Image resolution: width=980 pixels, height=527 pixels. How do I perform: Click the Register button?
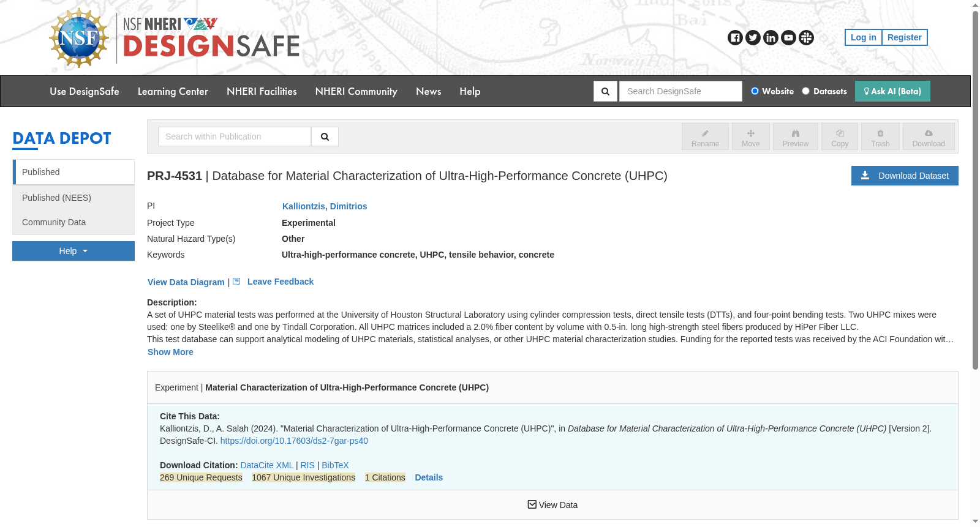coord(905,37)
